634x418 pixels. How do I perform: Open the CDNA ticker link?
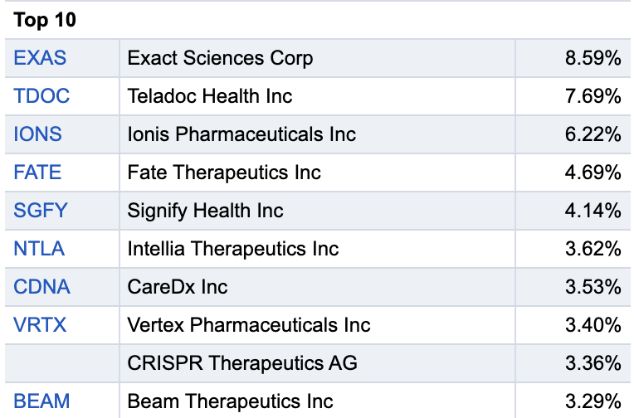click(42, 287)
